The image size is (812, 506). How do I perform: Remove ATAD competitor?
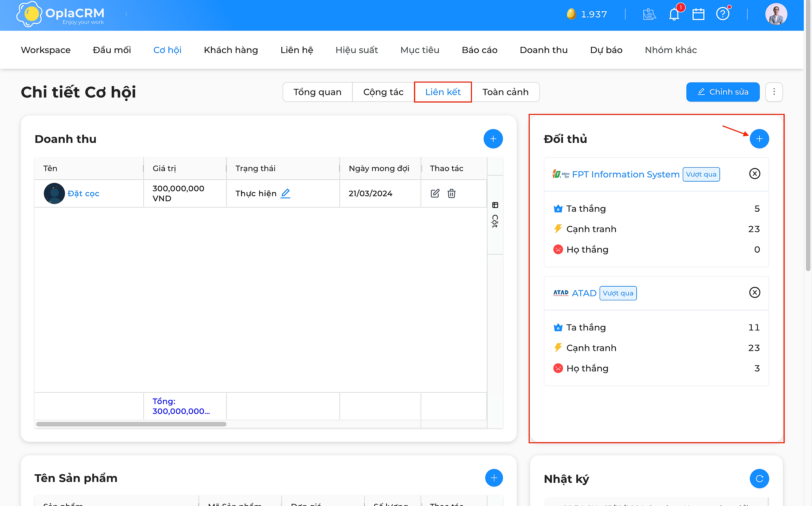pos(755,292)
